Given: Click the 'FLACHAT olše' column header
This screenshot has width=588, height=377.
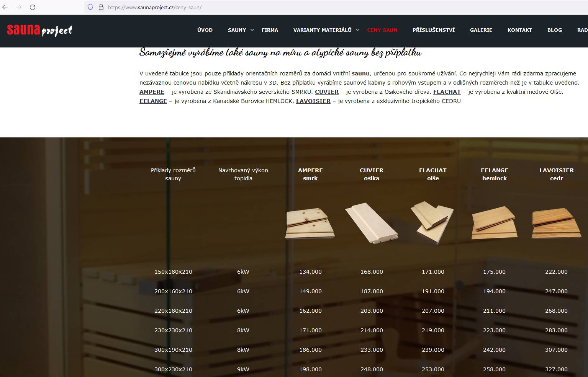Looking at the screenshot, I should 433,174.
